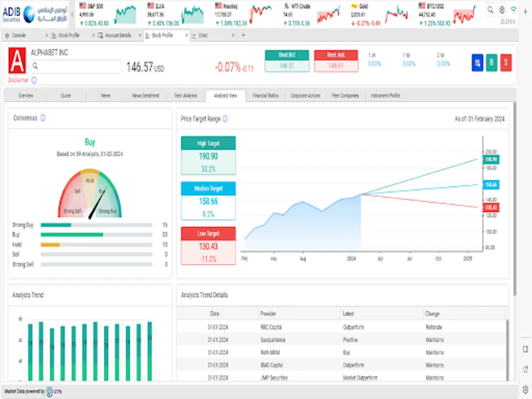Open the News Sentiment tab
Viewport: 532px width, 399px height.
(145, 95)
